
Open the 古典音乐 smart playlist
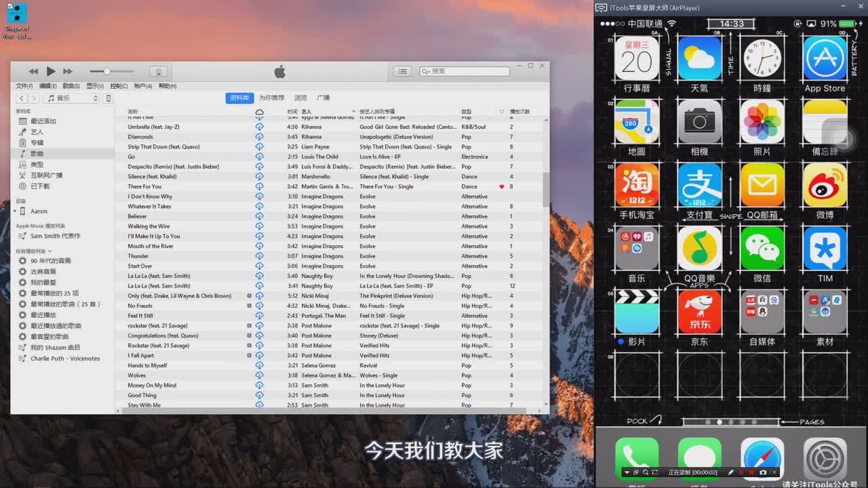(43, 272)
